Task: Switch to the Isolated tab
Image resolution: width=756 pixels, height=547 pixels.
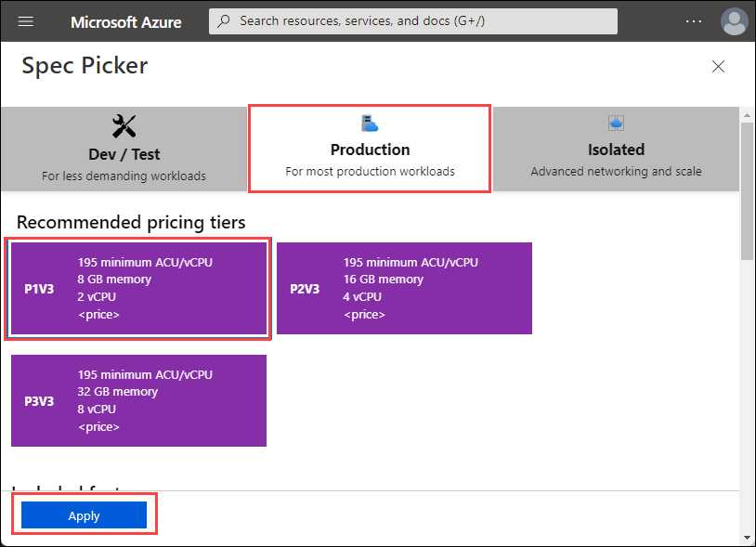Action: pyautogui.click(x=616, y=149)
